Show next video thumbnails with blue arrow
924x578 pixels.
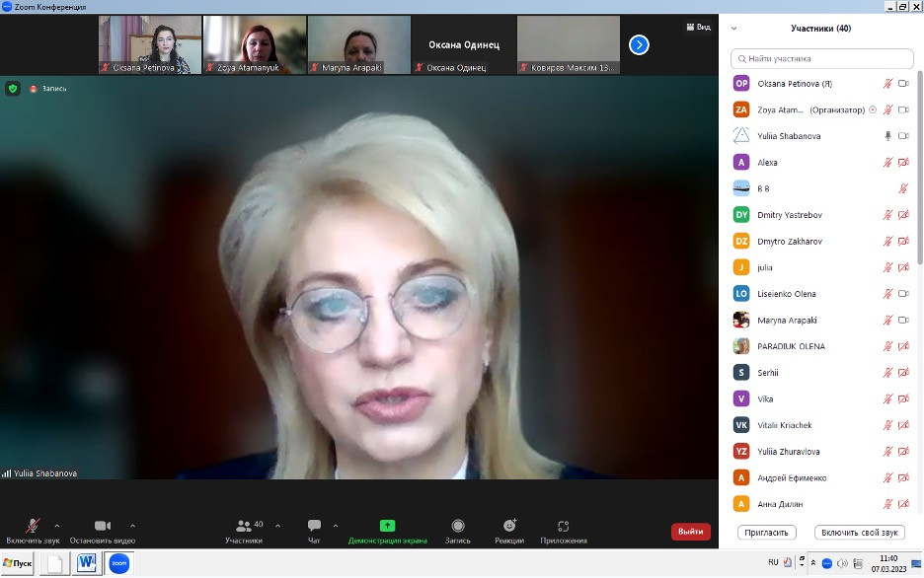pos(639,44)
